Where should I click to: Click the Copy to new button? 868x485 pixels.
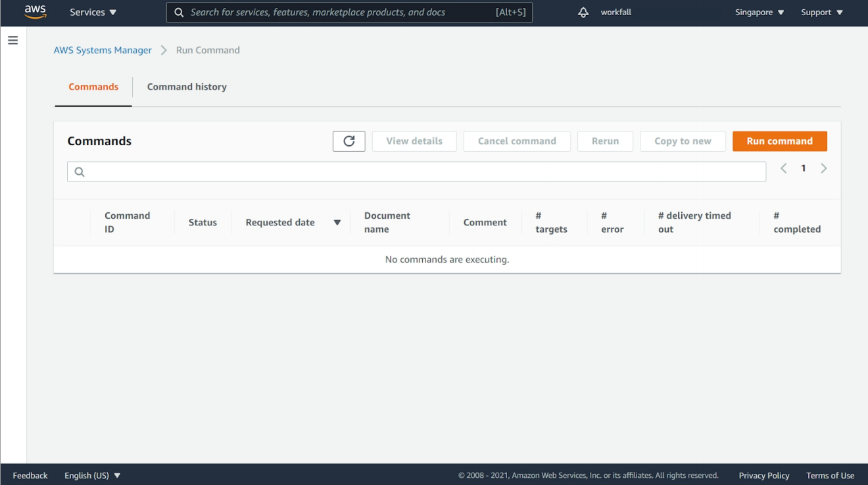683,141
